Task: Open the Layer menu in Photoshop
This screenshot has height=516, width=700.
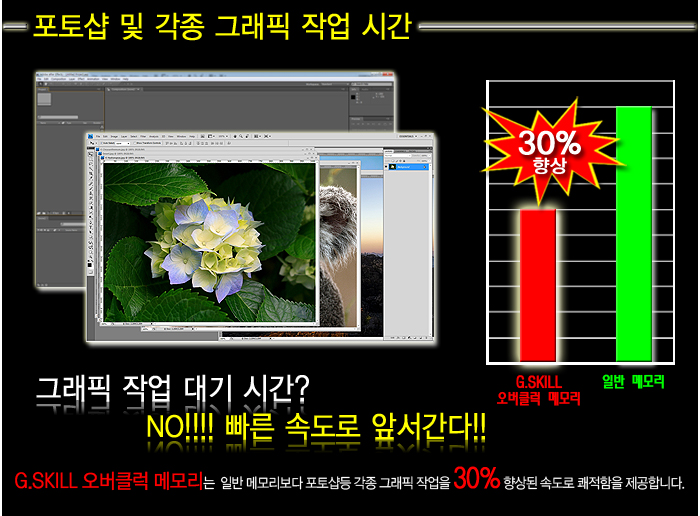Action: (x=124, y=136)
